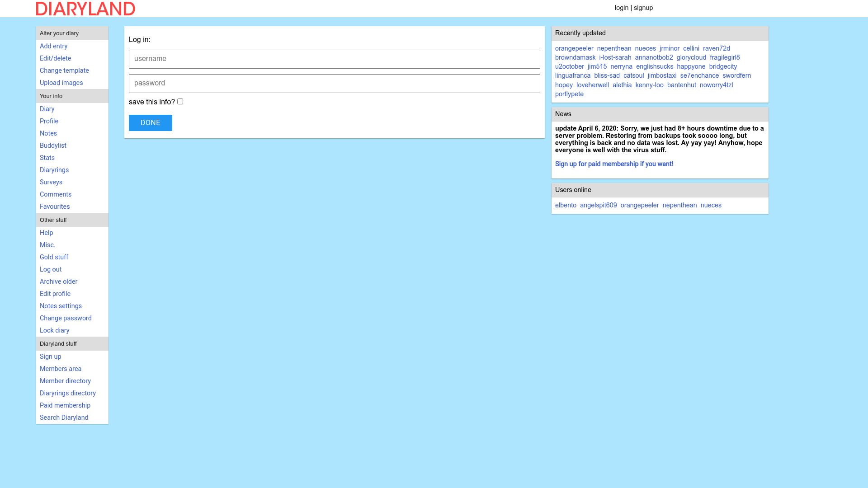Select Lock diary in sidebar
The height and width of the screenshot is (488, 868).
(54, 330)
